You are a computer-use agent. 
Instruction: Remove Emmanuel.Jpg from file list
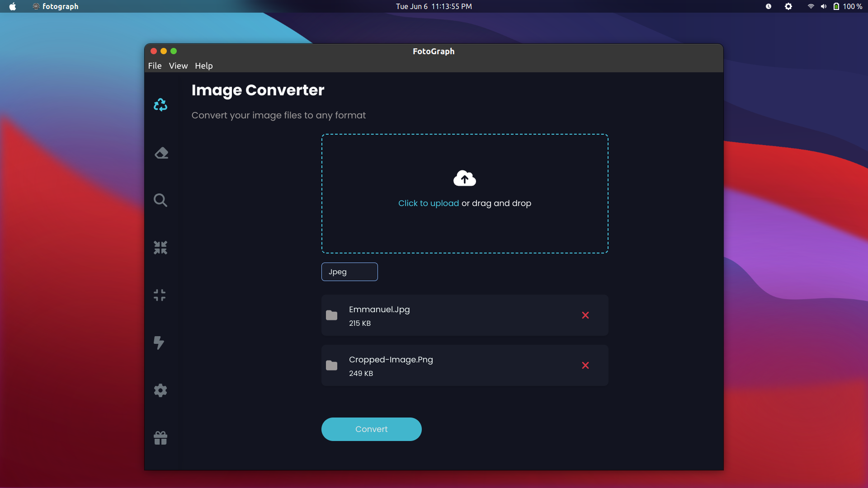(585, 315)
